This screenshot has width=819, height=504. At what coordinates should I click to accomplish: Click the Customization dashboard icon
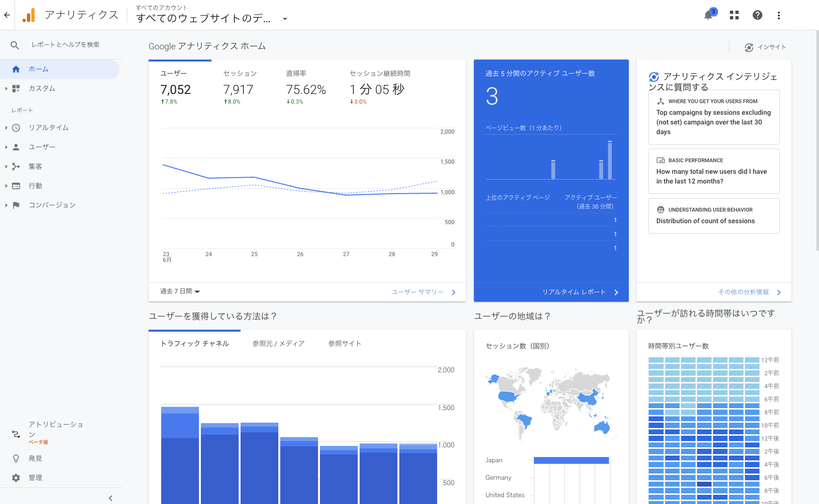[16, 89]
